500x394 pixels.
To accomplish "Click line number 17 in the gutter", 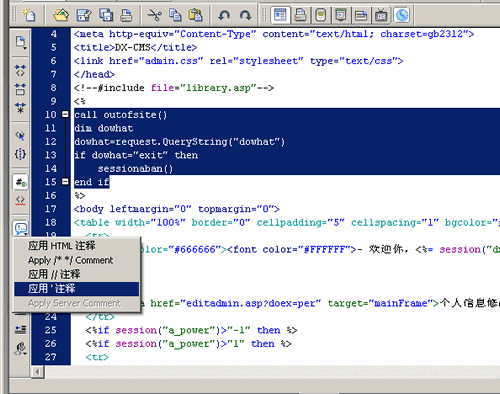I will pos(51,209).
